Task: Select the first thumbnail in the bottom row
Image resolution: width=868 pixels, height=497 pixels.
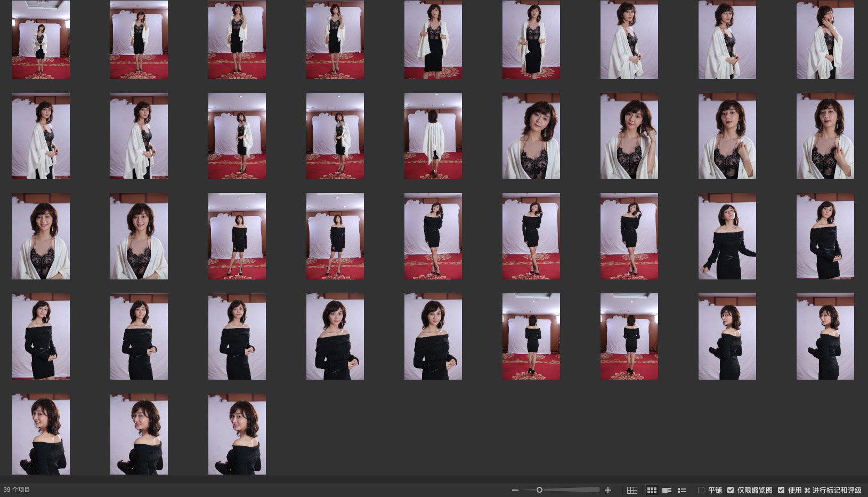Action: pos(41,434)
